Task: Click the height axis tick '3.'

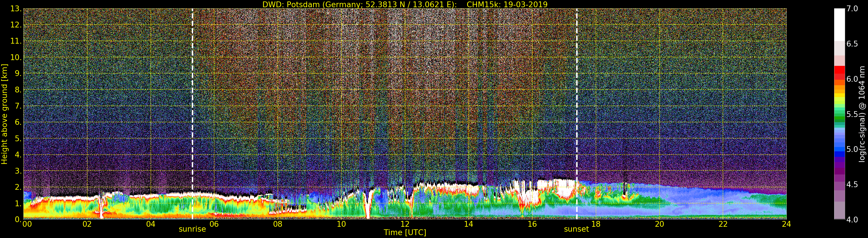Action: click(18, 171)
